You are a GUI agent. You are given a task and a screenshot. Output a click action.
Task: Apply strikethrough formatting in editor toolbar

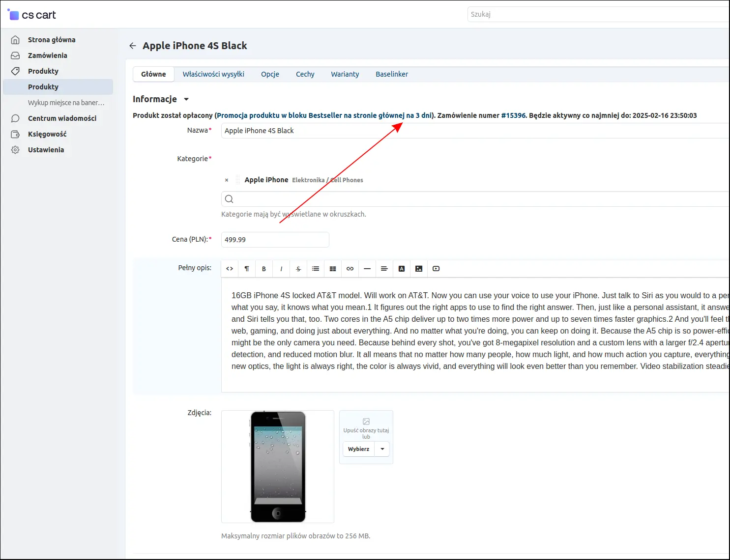298,269
